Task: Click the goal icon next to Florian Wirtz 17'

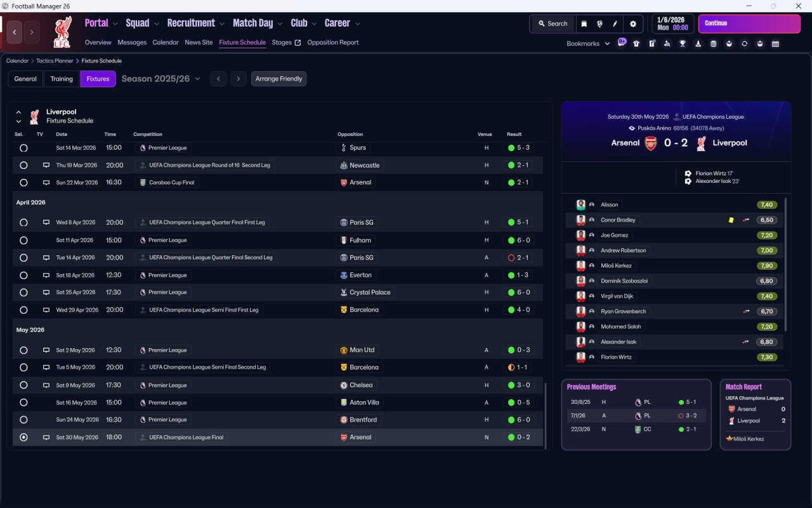Action: 688,173
